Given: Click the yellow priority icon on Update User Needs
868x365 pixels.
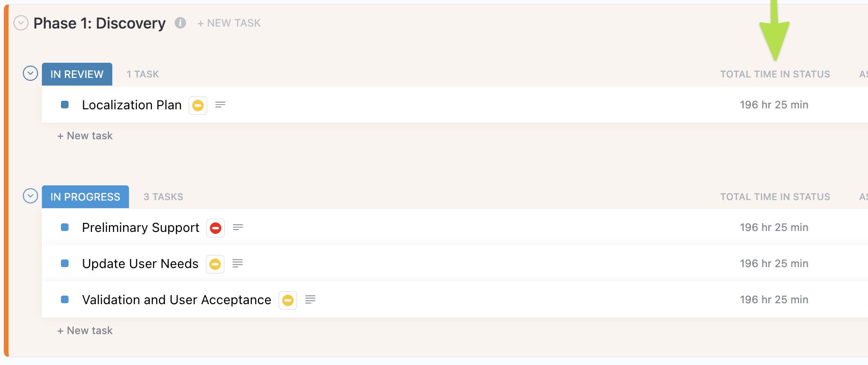Looking at the screenshot, I should coord(215,264).
